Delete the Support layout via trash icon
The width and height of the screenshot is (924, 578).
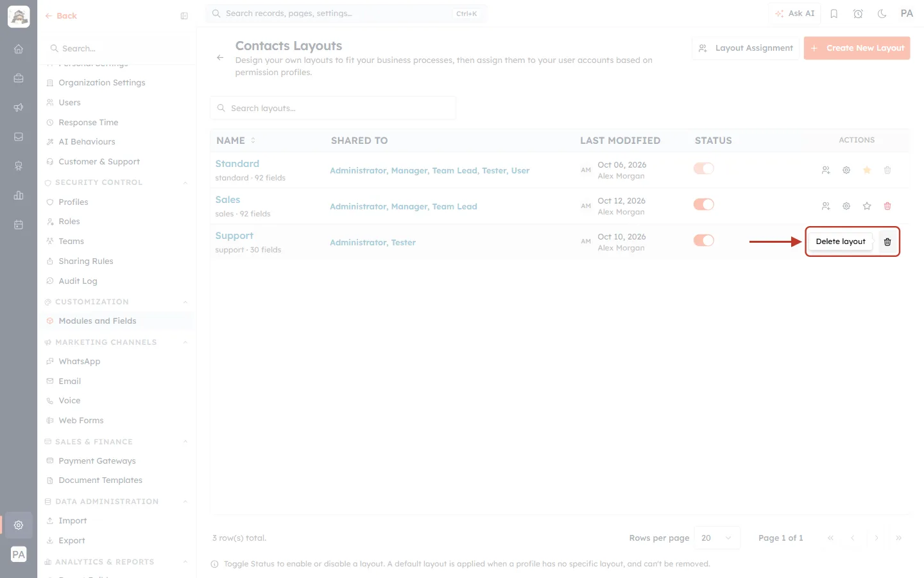tap(887, 242)
